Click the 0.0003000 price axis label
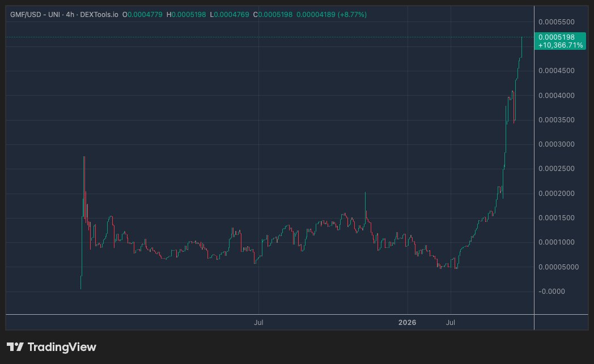The height and width of the screenshot is (364, 594). tap(557, 144)
